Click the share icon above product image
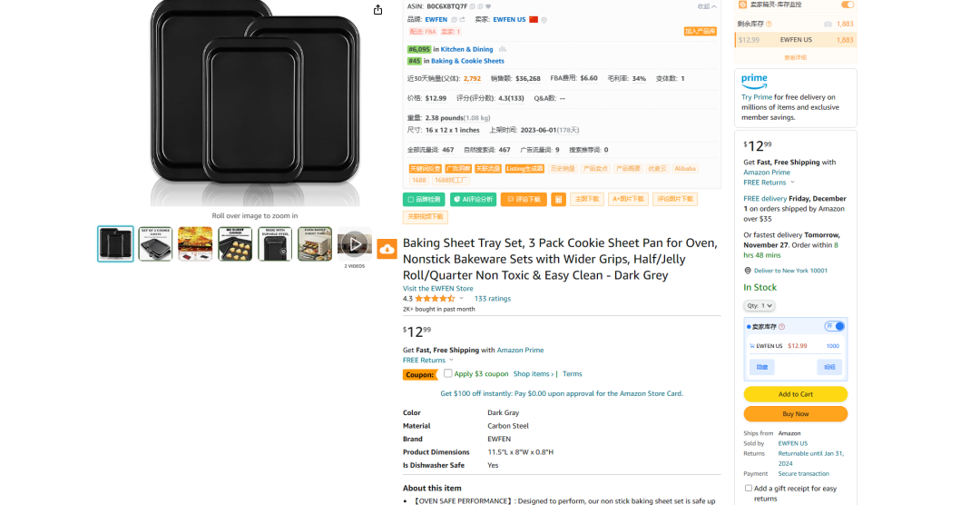This screenshot has height=505, width=980. [x=377, y=10]
